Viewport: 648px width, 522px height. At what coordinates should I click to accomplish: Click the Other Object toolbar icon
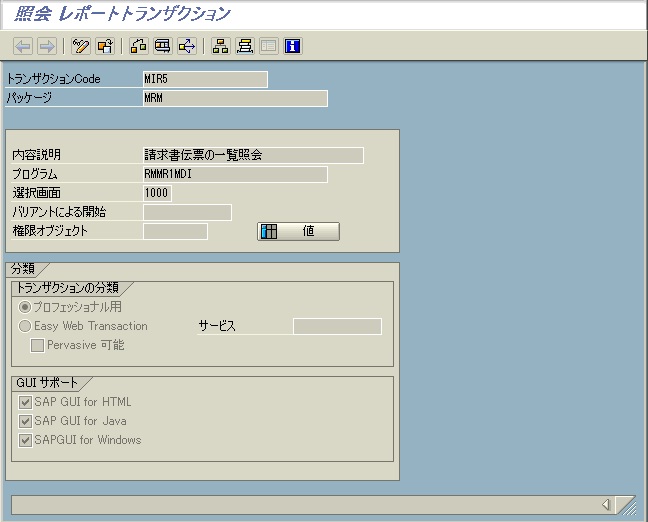(x=105, y=46)
